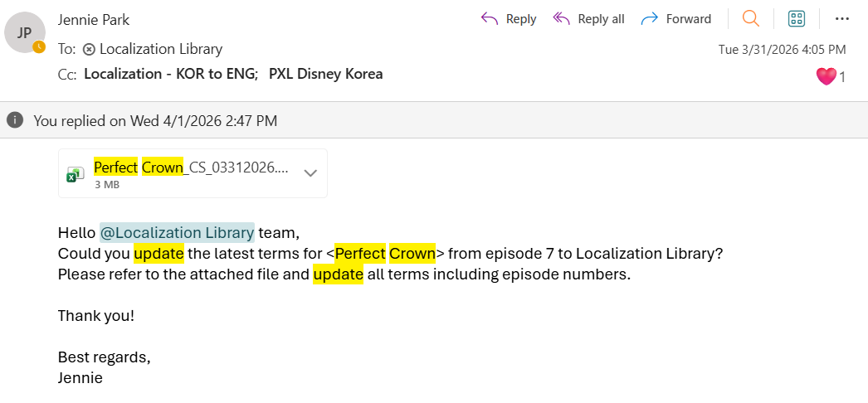Click the 'Thank you!' line

click(96, 316)
